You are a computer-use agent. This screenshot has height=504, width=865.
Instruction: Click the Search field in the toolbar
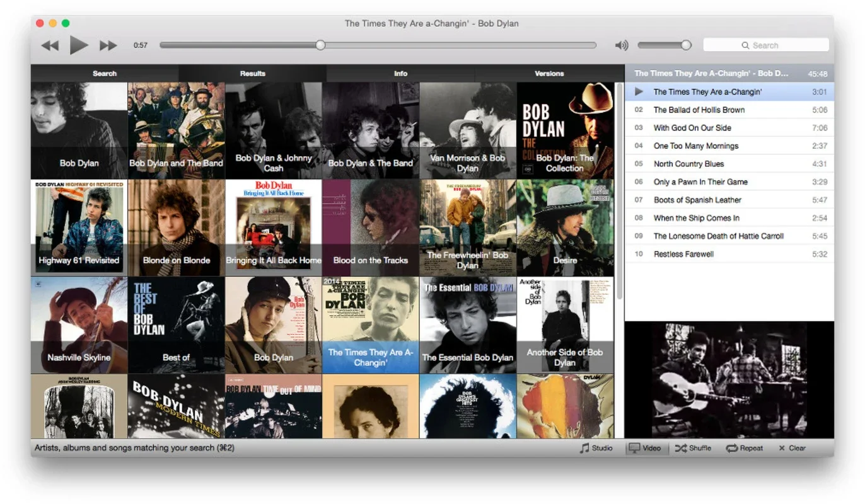coord(765,45)
